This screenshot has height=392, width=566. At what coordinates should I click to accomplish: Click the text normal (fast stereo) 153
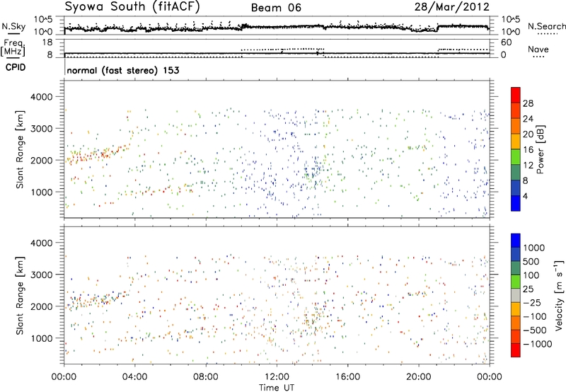click(x=123, y=70)
